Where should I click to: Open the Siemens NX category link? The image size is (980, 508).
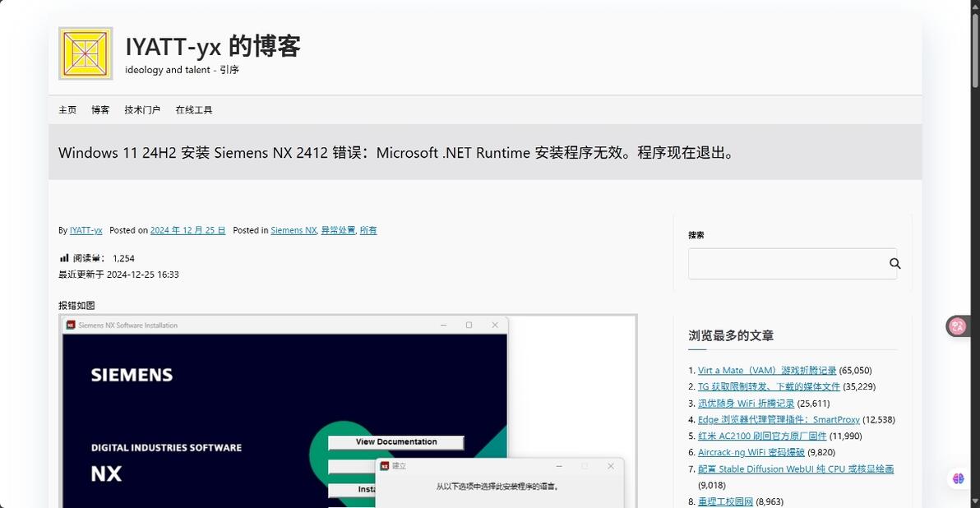[x=294, y=230]
